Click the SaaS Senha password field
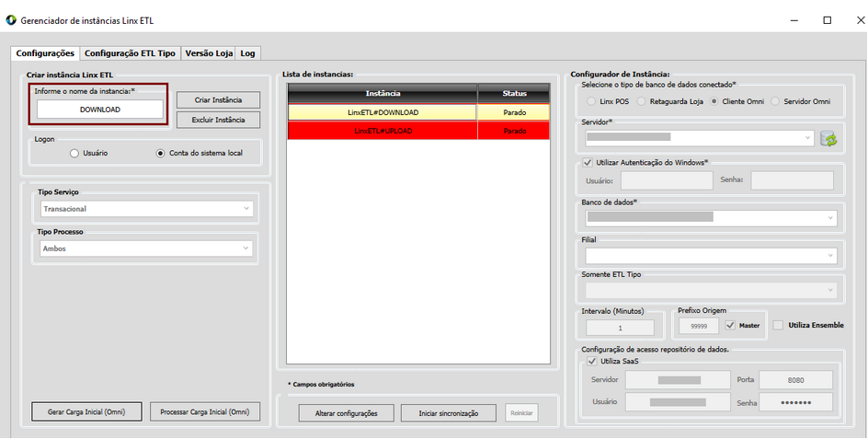The height and width of the screenshot is (439, 868). coord(795,402)
